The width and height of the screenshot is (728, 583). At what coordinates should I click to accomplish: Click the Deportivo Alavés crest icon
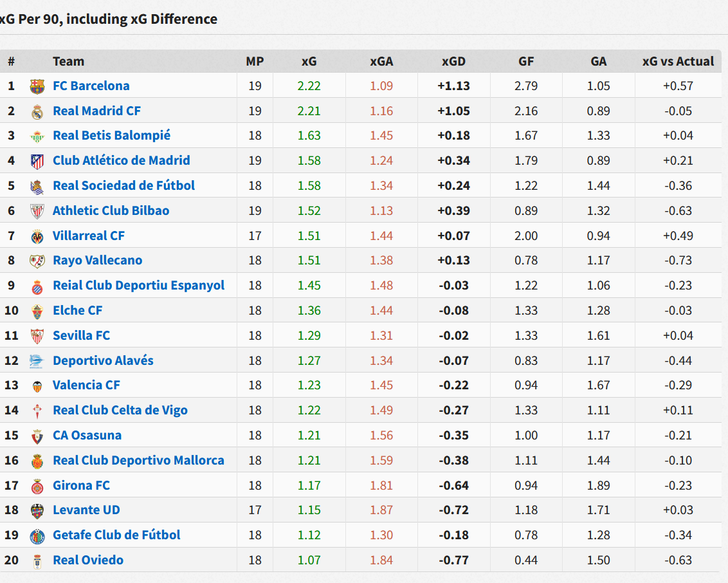36,362
